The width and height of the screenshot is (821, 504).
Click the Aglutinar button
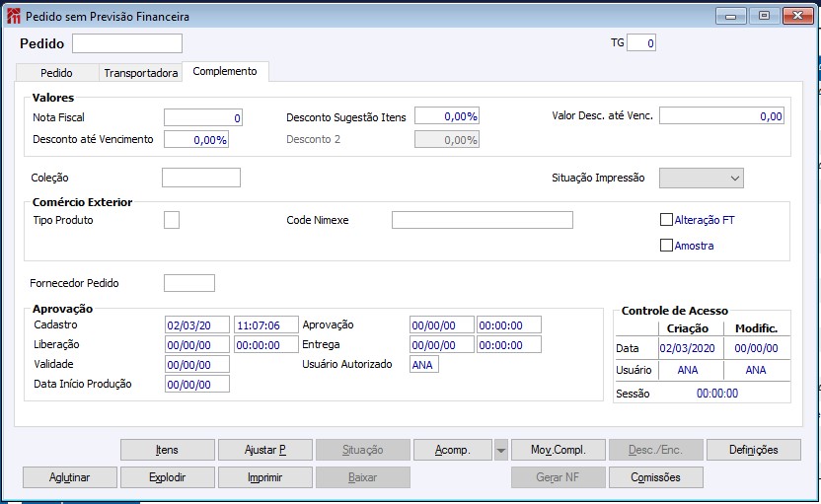(x=70, y=477)
